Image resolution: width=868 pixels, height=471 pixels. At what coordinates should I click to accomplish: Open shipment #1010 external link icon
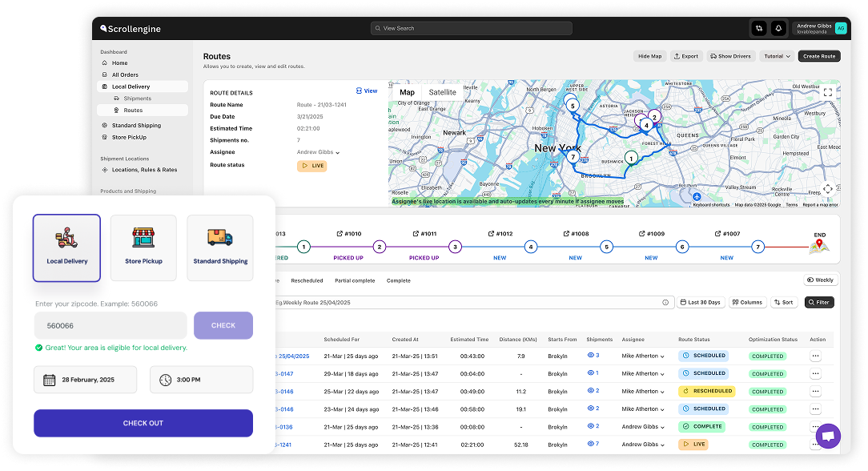click(340, 234)
